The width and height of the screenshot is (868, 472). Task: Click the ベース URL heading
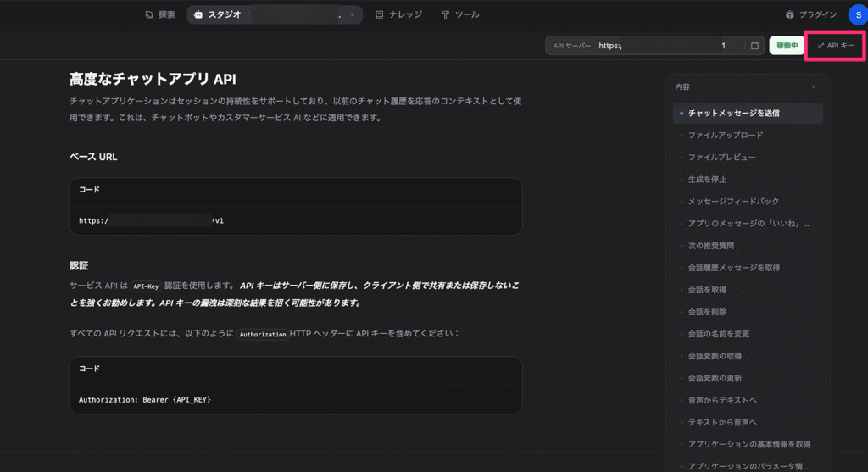93,157
